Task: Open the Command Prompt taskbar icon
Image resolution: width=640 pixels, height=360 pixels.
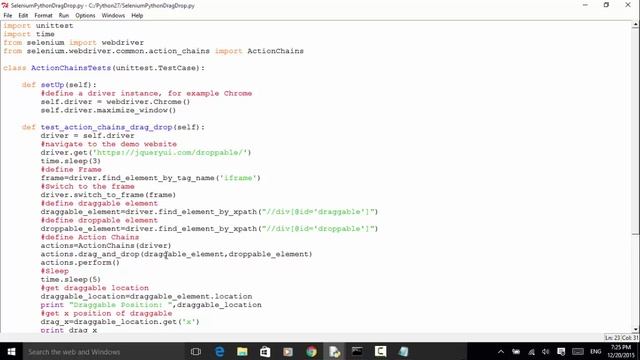Action: [357, 351]
